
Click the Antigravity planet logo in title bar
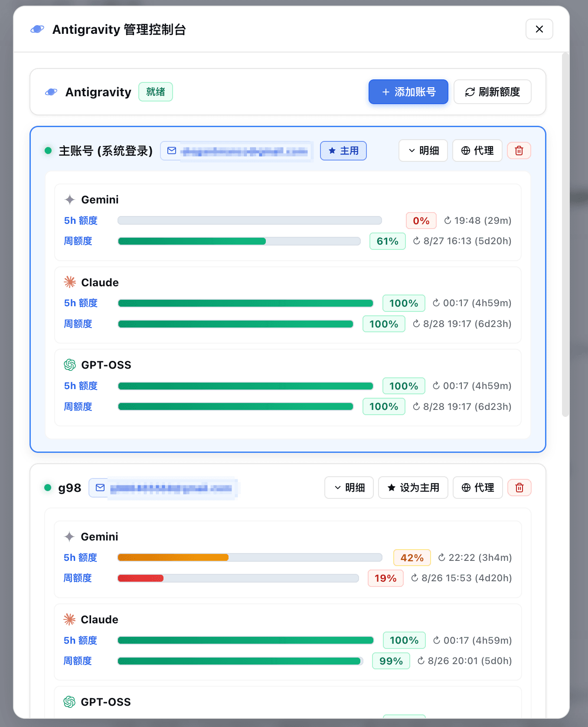[37, 29]
